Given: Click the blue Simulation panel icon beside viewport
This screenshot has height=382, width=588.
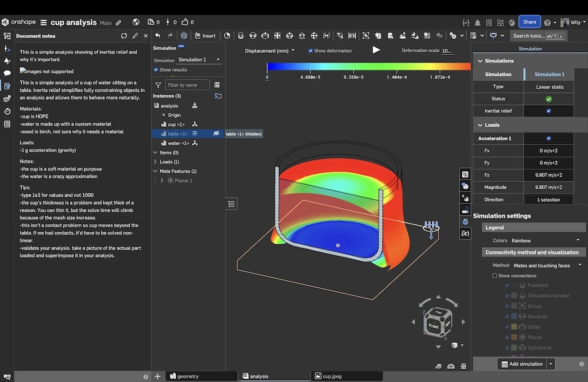Looking at the screenshot, I should (465, 222).
